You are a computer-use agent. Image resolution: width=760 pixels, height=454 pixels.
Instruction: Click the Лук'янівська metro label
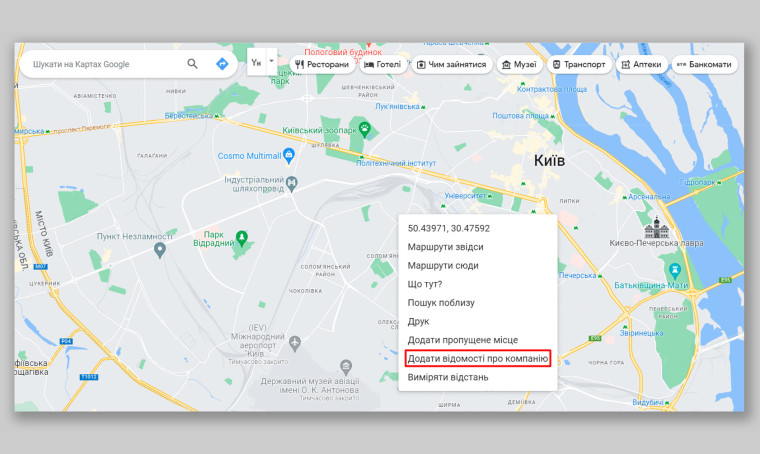(397, 107)
